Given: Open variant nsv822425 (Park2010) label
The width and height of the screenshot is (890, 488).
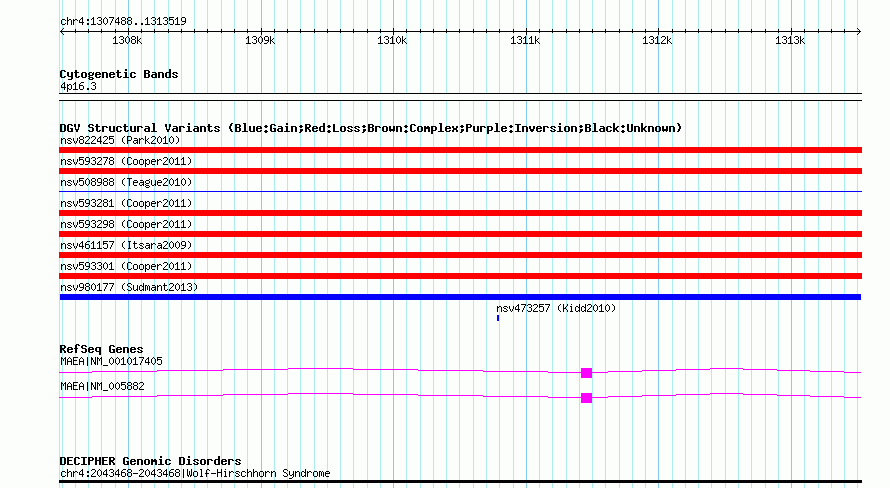Looking at the screenshot, I should 120,141.
